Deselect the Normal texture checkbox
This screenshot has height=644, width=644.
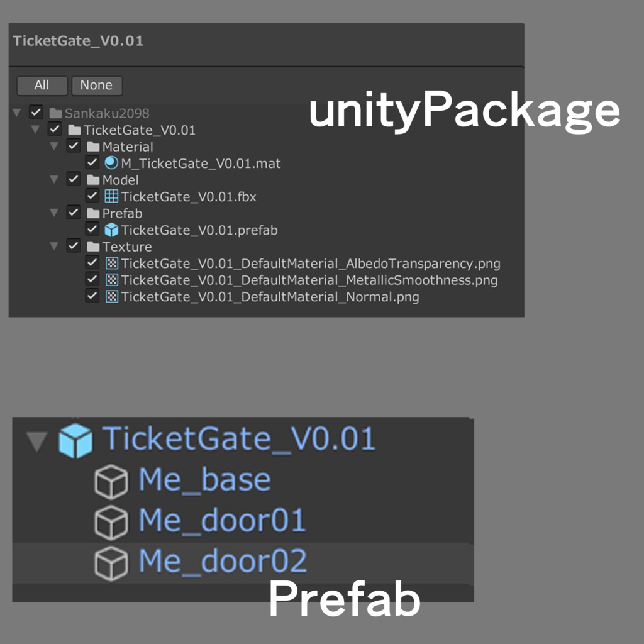tap(92, 296)
